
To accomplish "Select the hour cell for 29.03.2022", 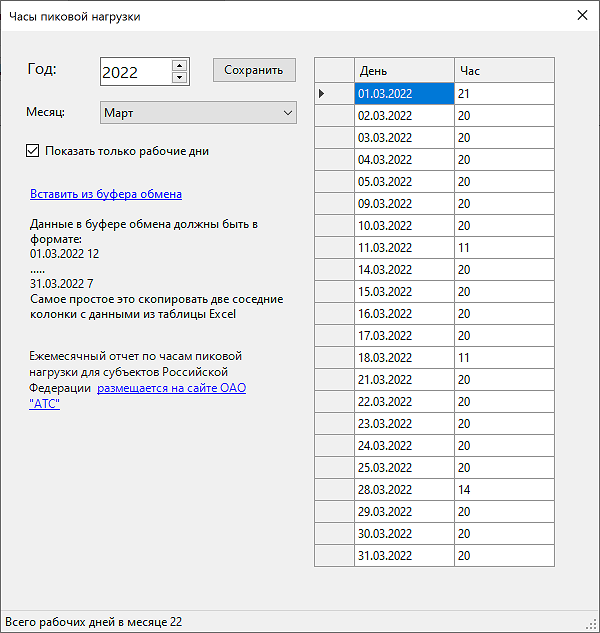I will pyautogui.click(x=504, y=512).
